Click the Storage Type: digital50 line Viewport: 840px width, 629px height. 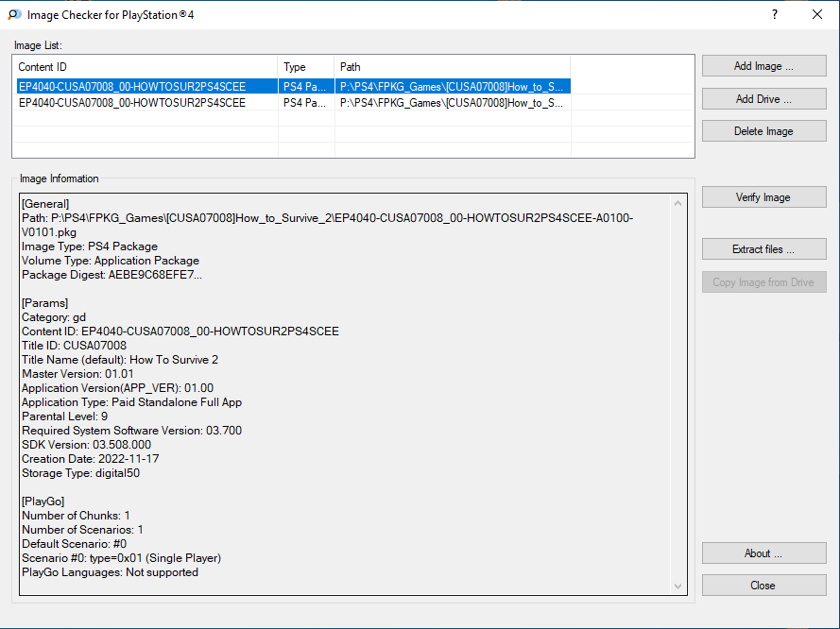click(80, 473)
